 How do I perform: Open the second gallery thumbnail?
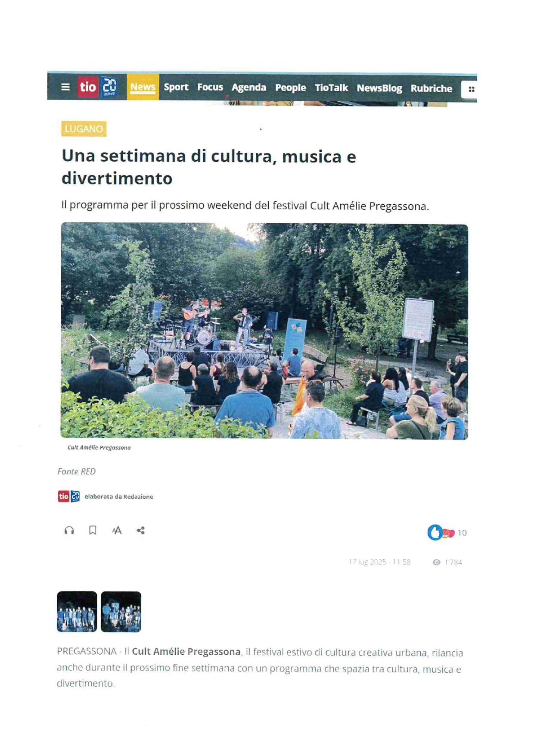tap(121, 612)
